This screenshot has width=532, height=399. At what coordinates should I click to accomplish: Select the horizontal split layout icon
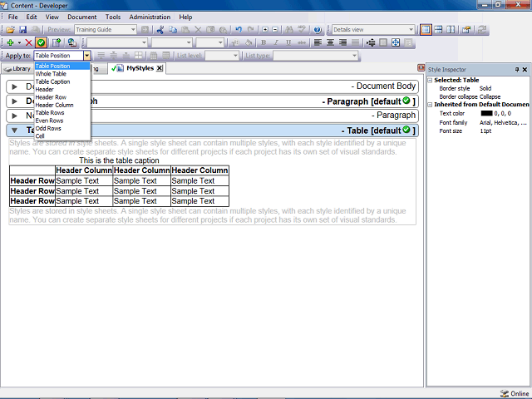click(438, 30)
